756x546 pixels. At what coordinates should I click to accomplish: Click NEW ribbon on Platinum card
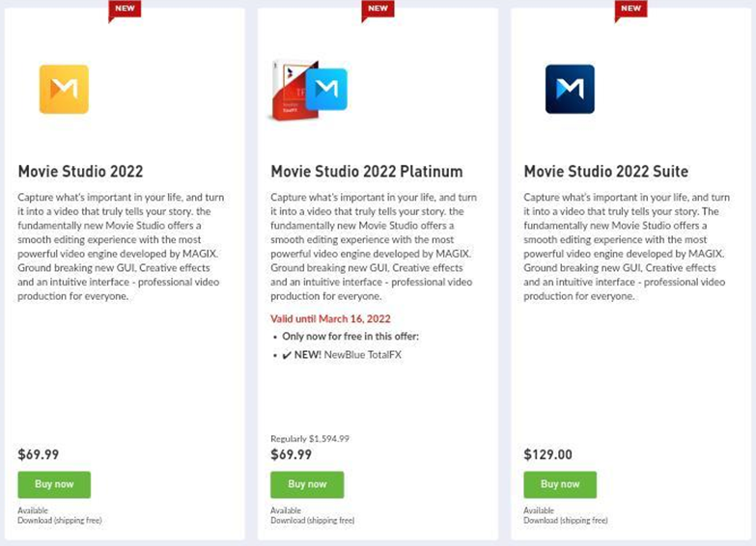[378, 10]
